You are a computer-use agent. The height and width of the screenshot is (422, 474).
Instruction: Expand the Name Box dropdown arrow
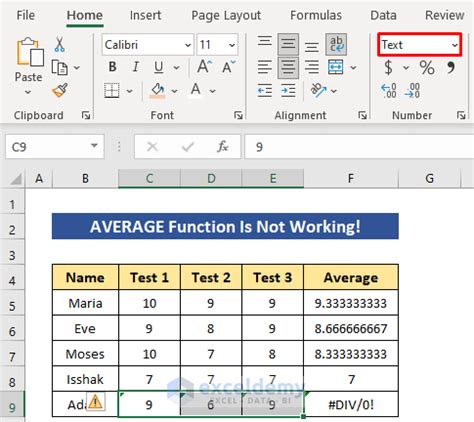94,146
